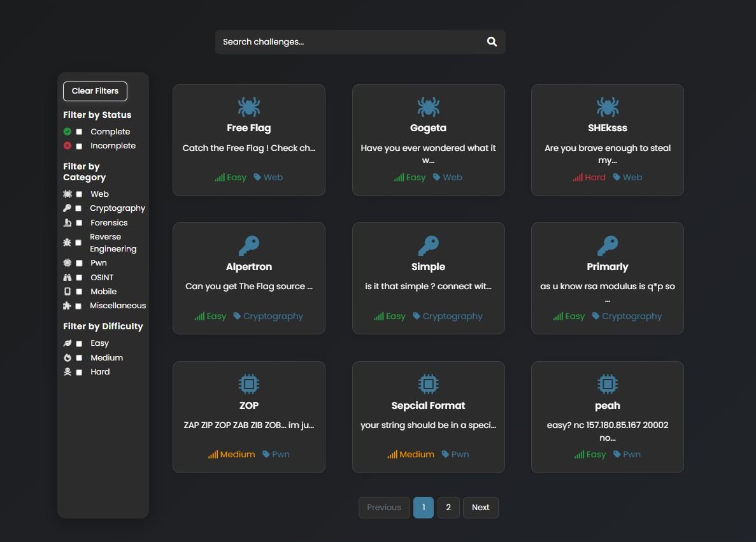756x542 pixels.
Task: Click the bug icon beside Reverse Engineering filter
Action: (x=67, y=242)
